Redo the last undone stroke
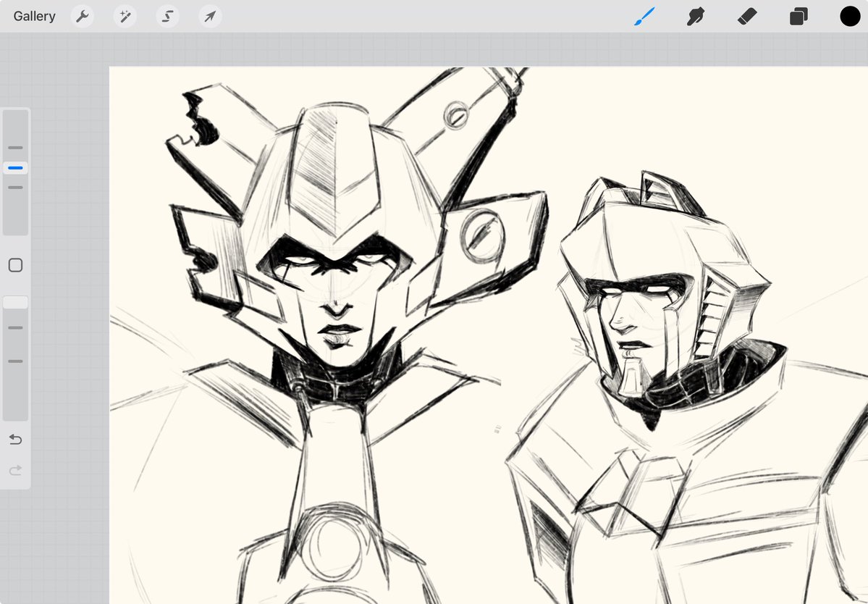Image resolution: width=868 pixels, height=604 pixels. (15, 470)
